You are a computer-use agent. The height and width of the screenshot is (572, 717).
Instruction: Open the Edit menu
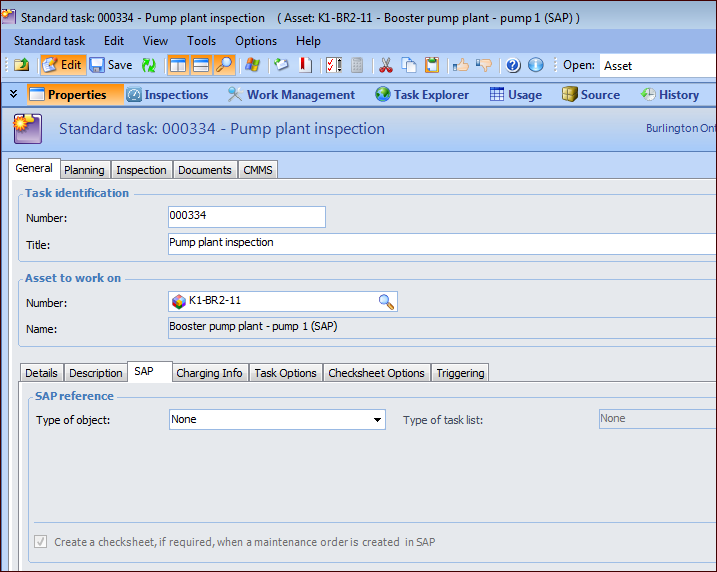click(x=114, y=41)
